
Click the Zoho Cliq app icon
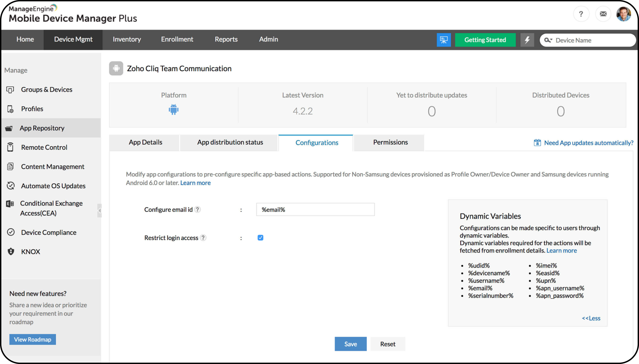(116, 68)
